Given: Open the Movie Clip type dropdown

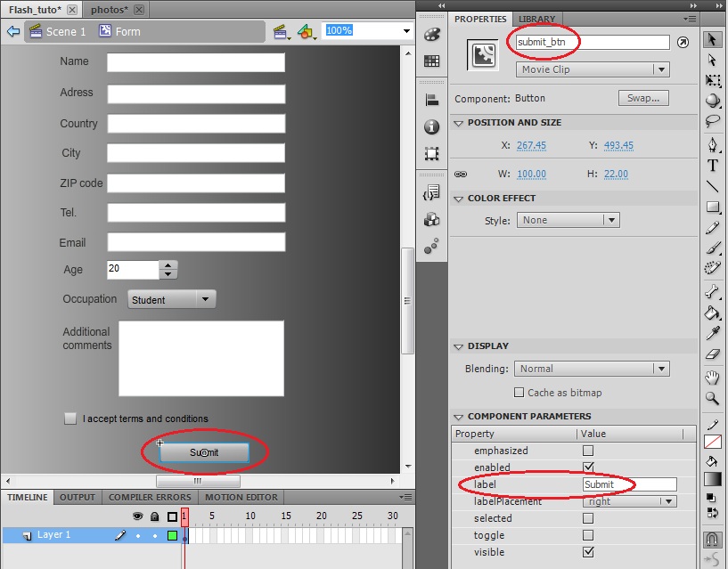Looking at the screenshot, I should (x=593, y=69).
